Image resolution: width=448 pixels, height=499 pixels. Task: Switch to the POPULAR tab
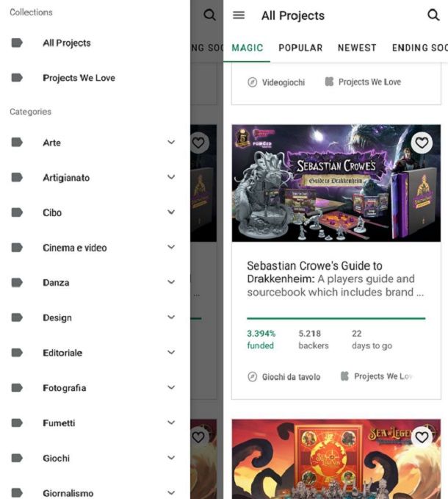click(x=300, y=48)
